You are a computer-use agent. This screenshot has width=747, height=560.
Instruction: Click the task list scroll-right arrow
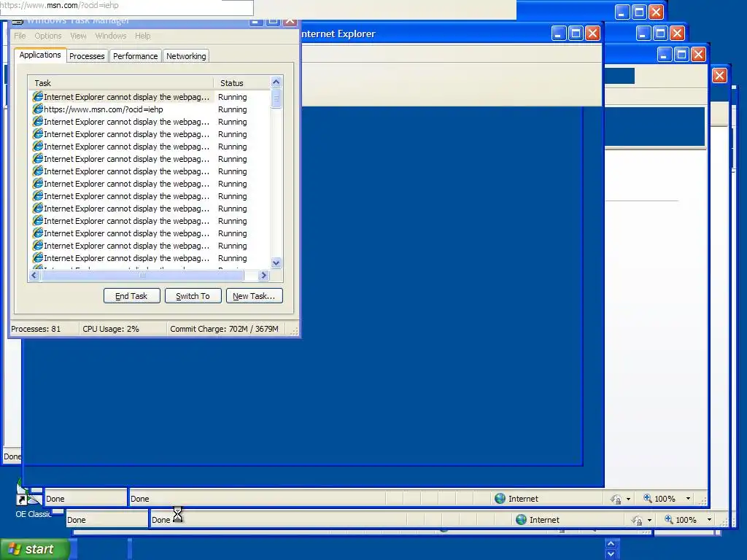[263, 275]
